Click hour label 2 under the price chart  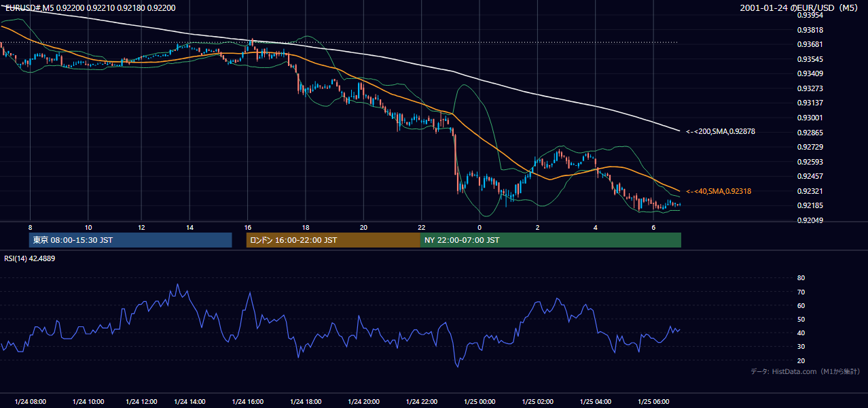pyautogui.click(x=537, y=227)
